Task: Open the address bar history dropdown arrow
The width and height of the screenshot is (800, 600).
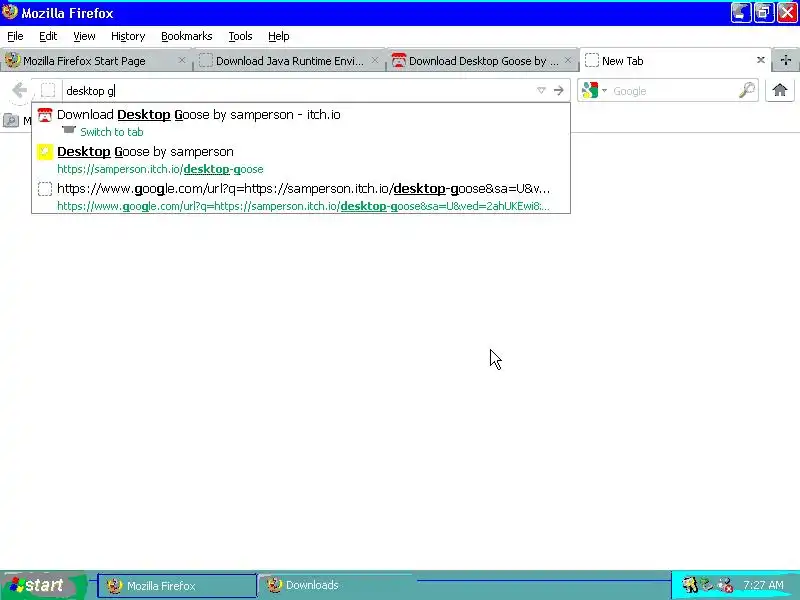Action: click(541, 90)
